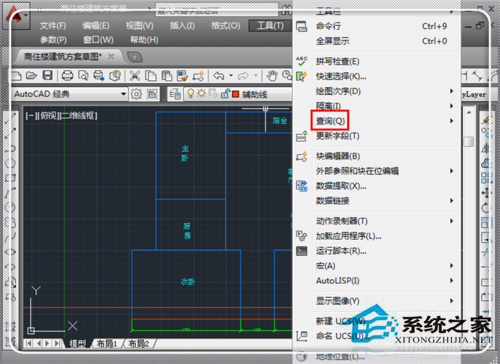Toggle layer on/off lightbulb for 辅助线

[x=190, y=94]
